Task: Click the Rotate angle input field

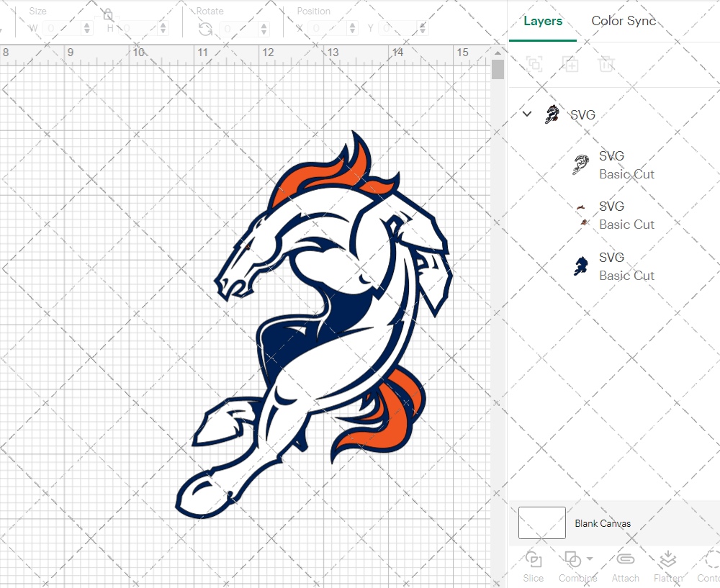Action: (x=239, y=29)
